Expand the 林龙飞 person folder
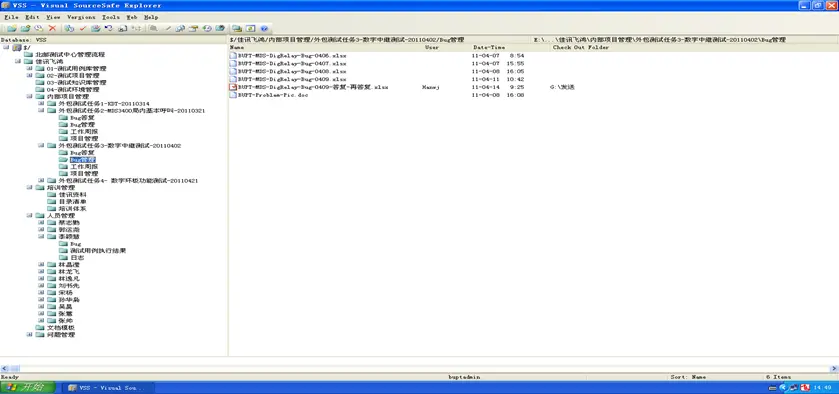Image resolution: width=839 pixels, height=394 pixels. click(x=41, y=271)
